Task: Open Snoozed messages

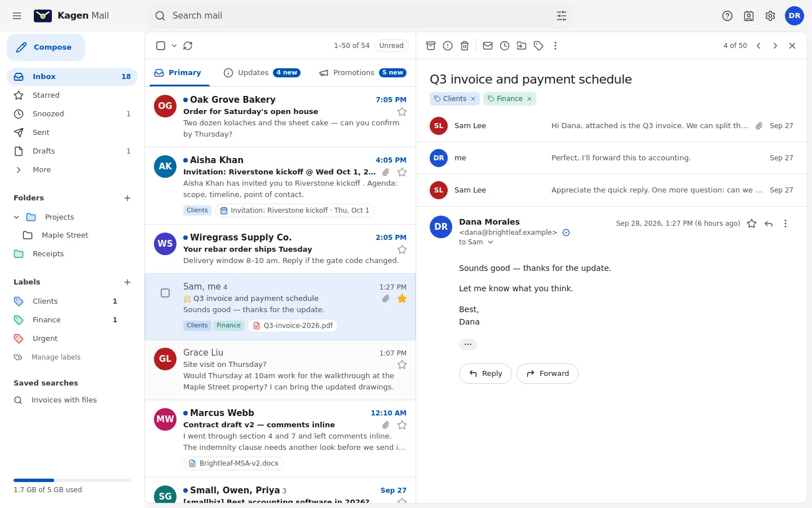Action: pos(72,114)
